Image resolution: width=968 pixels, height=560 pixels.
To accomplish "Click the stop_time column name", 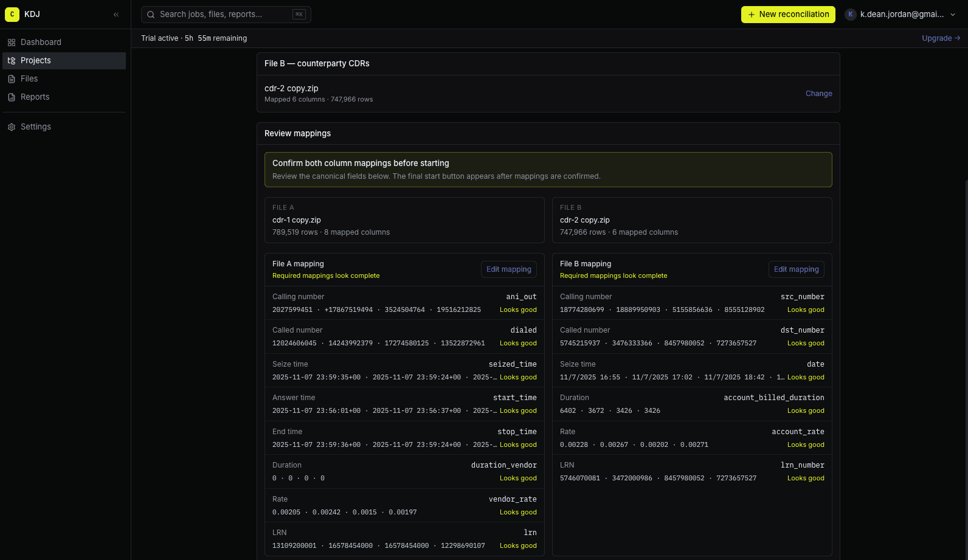I will (517, 432).
